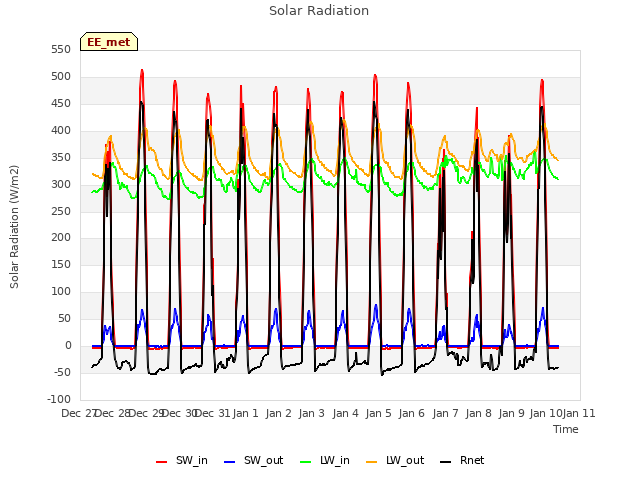Click the 300 y-axis tick label
The image size is (640, 480).
click(x=61, y=184)
